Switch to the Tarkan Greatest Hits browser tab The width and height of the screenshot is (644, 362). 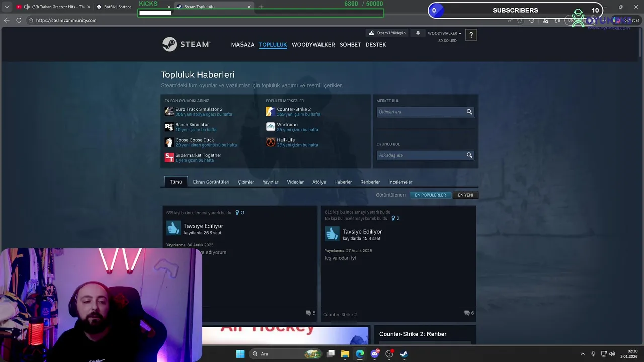coord(53,7)
